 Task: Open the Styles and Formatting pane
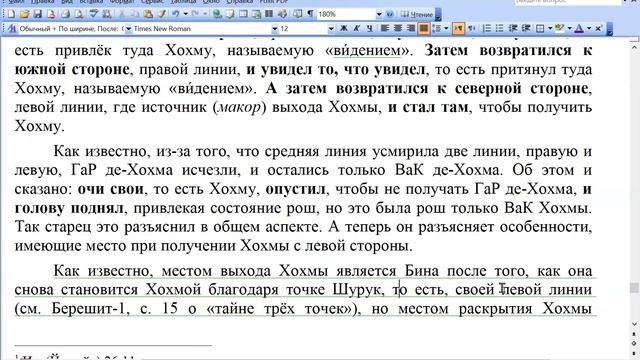coord(11,29)
